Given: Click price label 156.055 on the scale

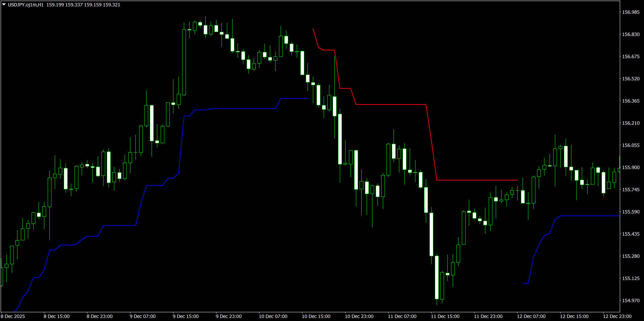Looking at the screenshot, I should (631, 145).
